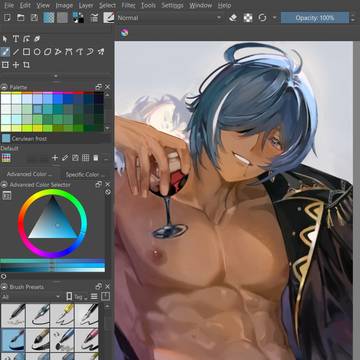Select the Transform tool
Viewport: 360px width, 360px height.
[x=5, y=65]
